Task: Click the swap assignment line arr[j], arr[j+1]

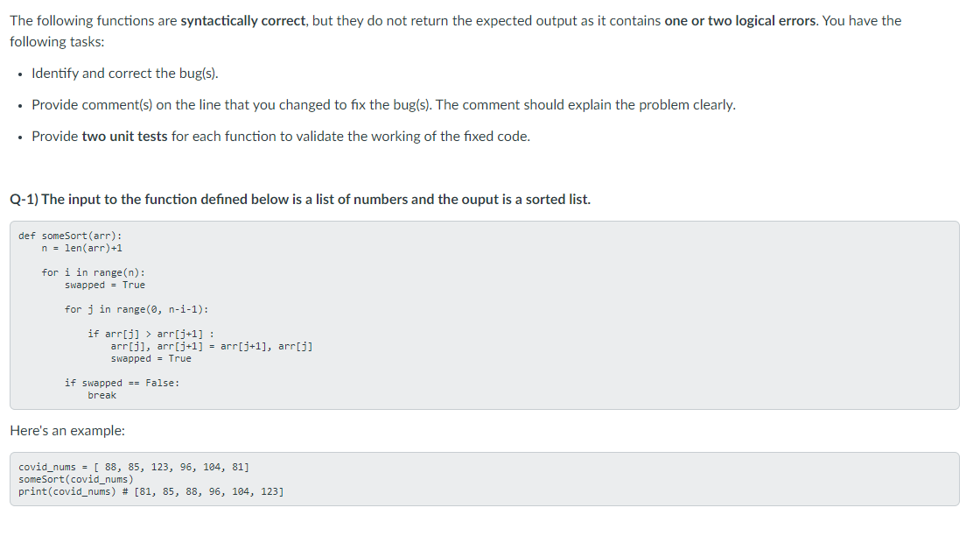Action: coord(212,347)
